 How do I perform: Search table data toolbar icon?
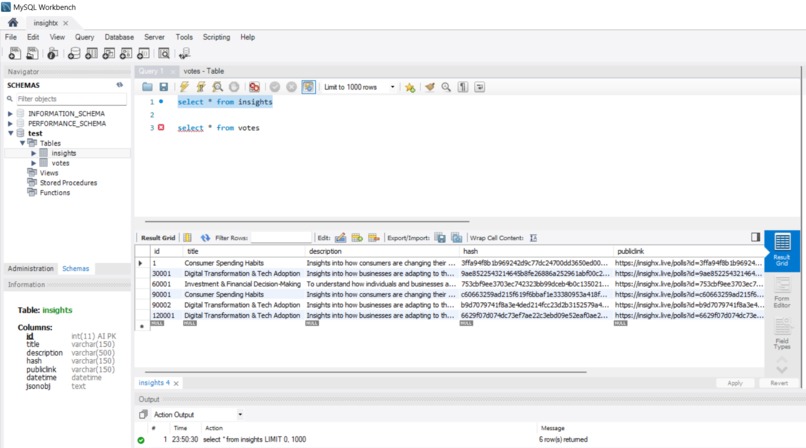tap(164, 53)
